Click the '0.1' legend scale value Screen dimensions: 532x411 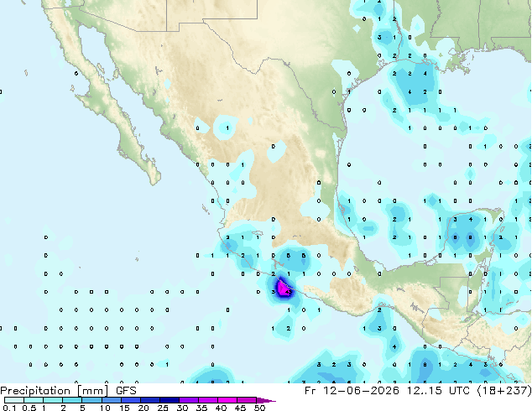(8, 408)
